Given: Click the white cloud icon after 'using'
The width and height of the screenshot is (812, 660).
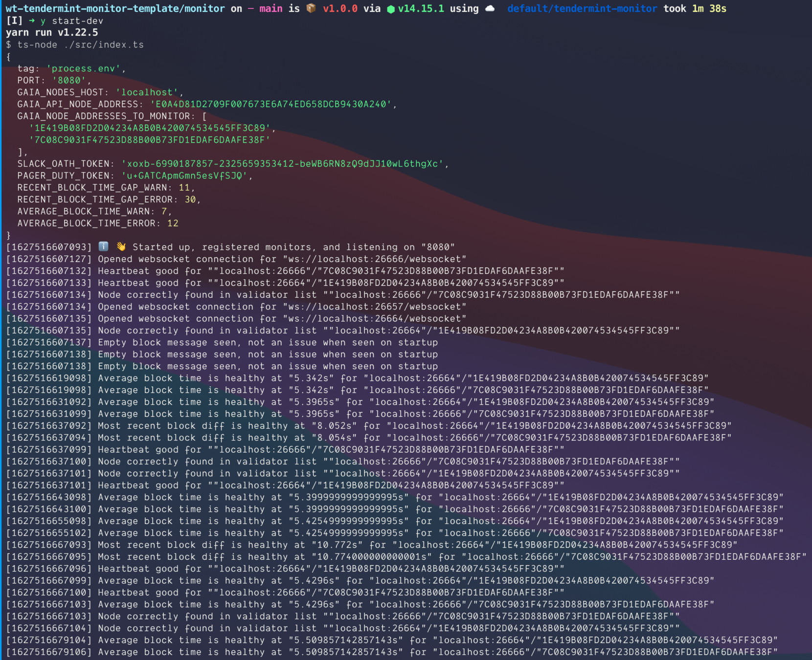Looking at the screenshot, I should point(490,9).
